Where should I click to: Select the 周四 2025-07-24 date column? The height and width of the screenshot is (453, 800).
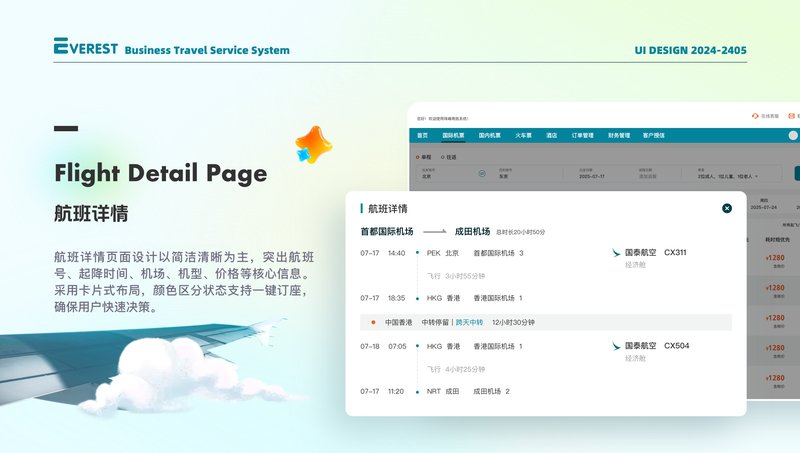click(764, 204)
